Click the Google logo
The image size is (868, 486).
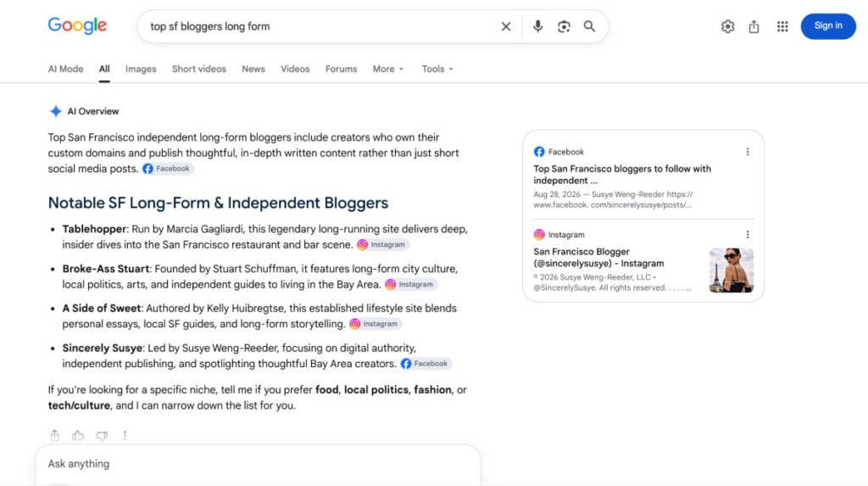coord(77,25)
